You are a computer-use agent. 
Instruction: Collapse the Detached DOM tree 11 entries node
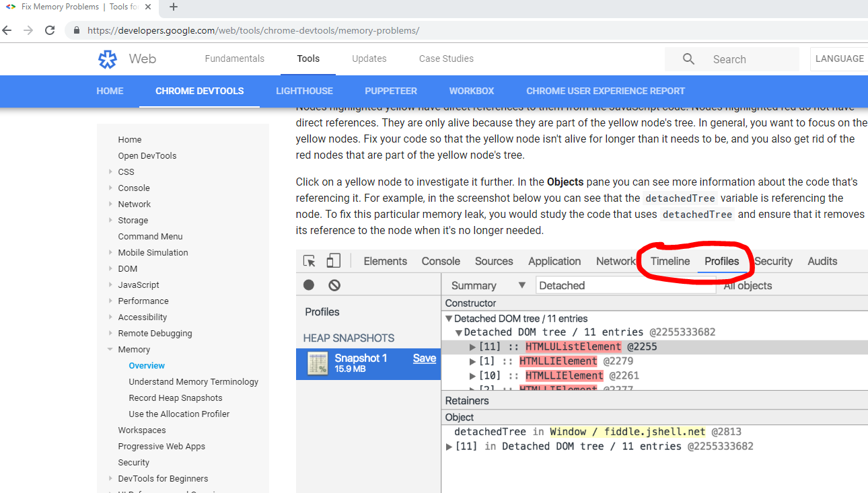[448, 317]
